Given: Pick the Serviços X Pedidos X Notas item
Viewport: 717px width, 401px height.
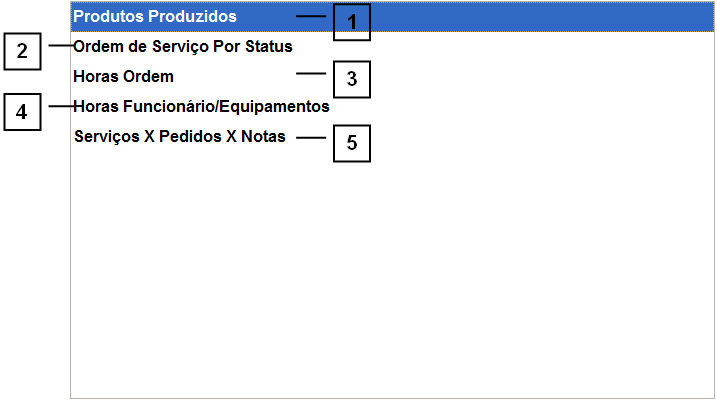Looking at the screenshot, I should click(180, 137).
